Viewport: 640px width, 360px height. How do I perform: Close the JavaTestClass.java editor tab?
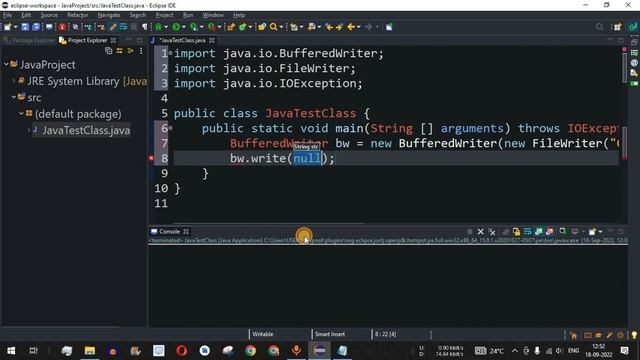(x=212, y=40)
